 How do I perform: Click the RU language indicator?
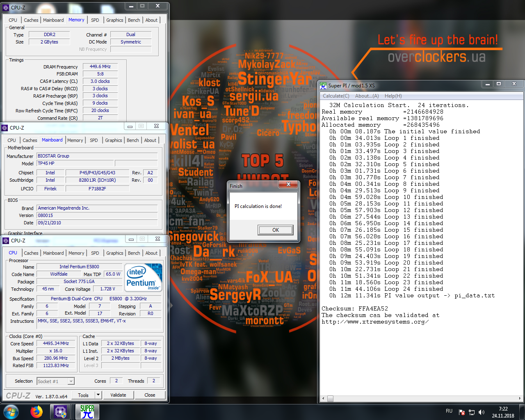pos(449,411)
